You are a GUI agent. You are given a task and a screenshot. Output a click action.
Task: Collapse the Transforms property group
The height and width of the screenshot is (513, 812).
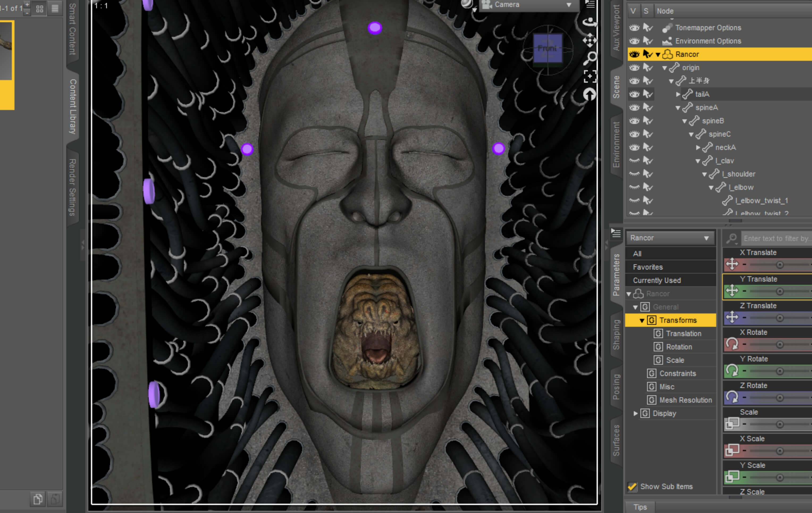point(642,320)
